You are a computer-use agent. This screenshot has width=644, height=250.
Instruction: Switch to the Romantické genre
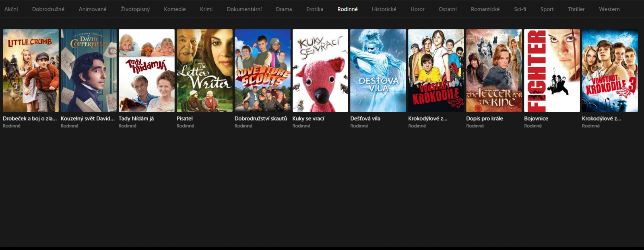[485, 9]
